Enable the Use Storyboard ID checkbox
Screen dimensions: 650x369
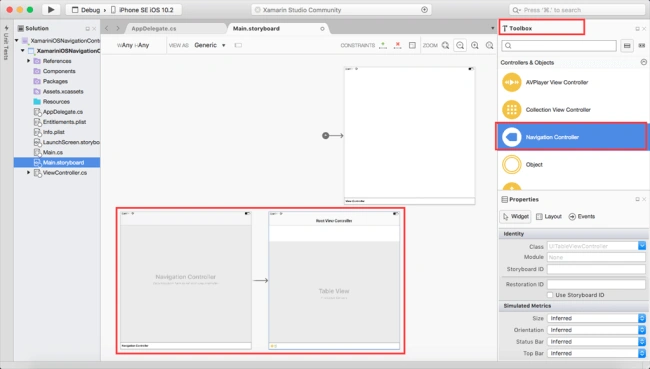pyautogui.click(x=550, y=295)
